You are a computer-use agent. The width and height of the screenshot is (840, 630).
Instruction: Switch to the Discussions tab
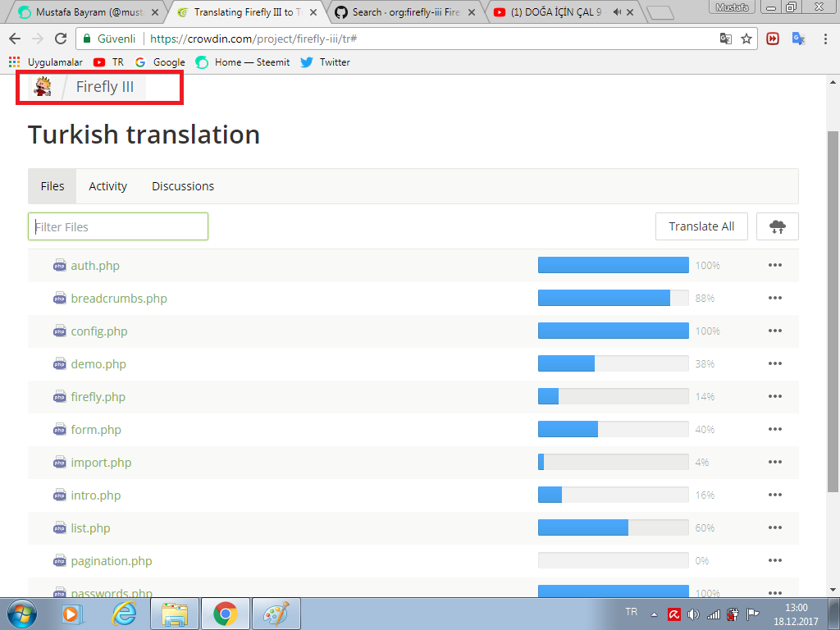[x=183, y=186]
